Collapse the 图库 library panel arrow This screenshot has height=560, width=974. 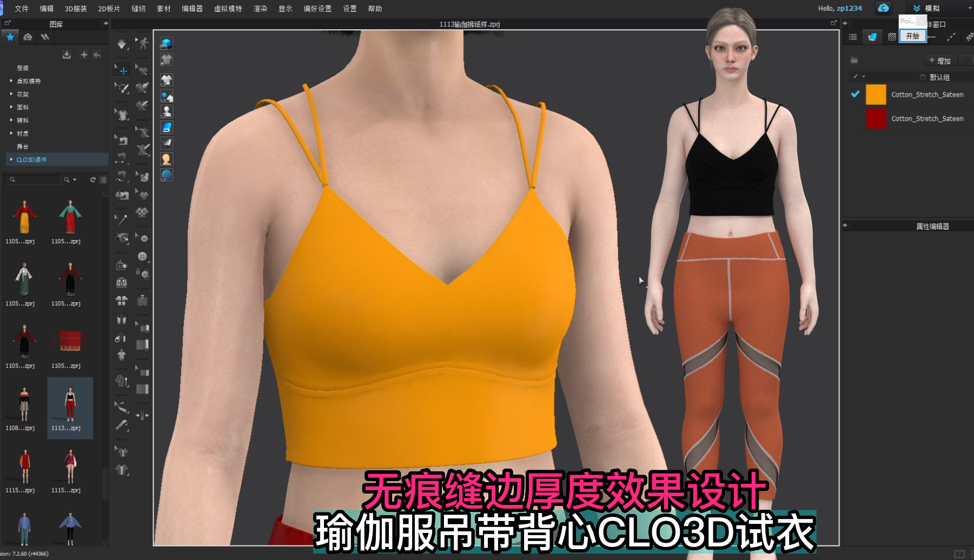(105, 23)
